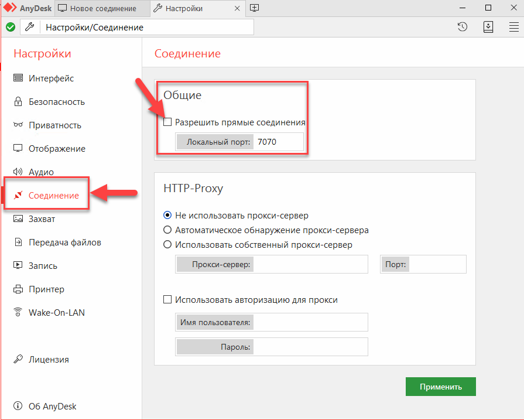Open Аудио settings section
Viewport: 524px width, 420px height.
[x=33, y=172]
